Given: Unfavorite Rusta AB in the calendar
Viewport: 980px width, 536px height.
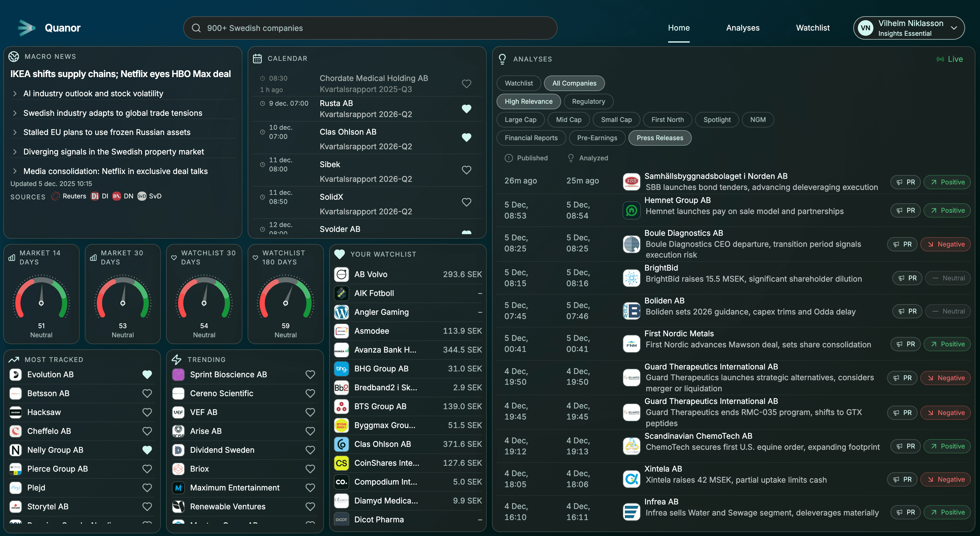Looking at the screenshot, I should (466, 109).
